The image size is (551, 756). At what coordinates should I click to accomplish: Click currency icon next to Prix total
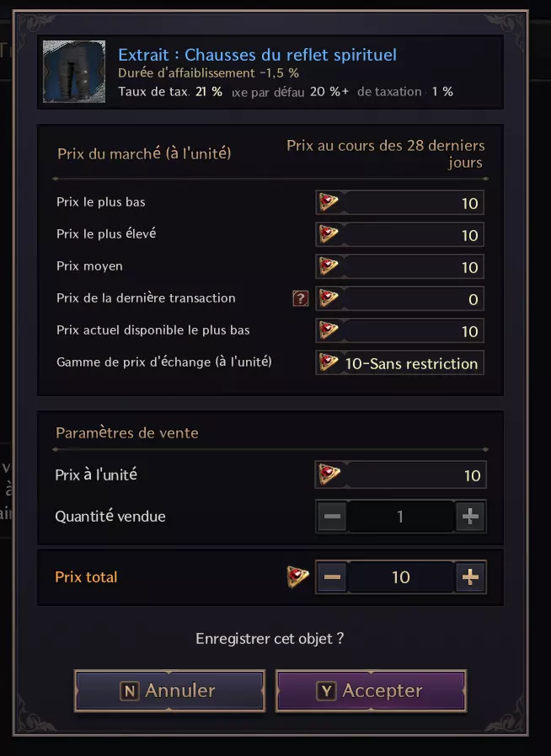(x=297, y=576)
